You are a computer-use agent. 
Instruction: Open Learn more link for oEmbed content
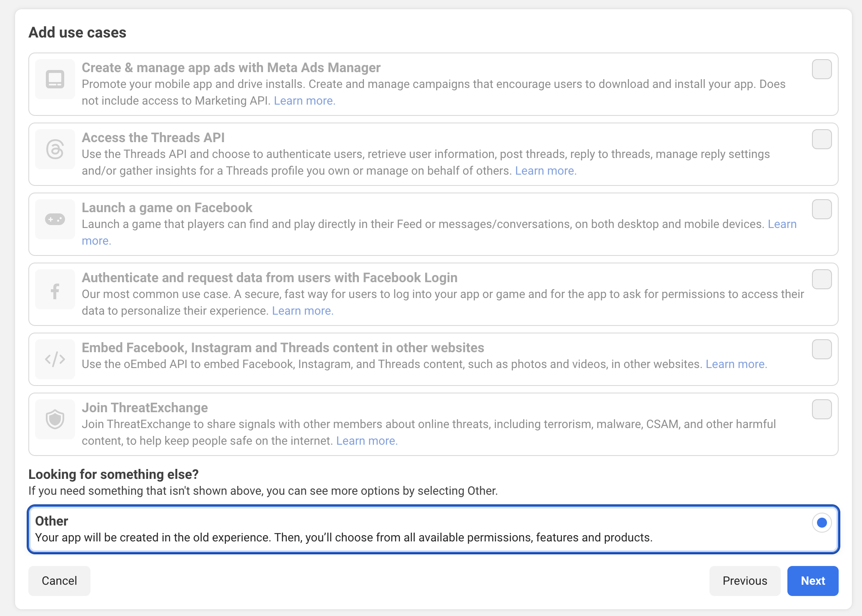pyautogui.click(x=736, y=364)
